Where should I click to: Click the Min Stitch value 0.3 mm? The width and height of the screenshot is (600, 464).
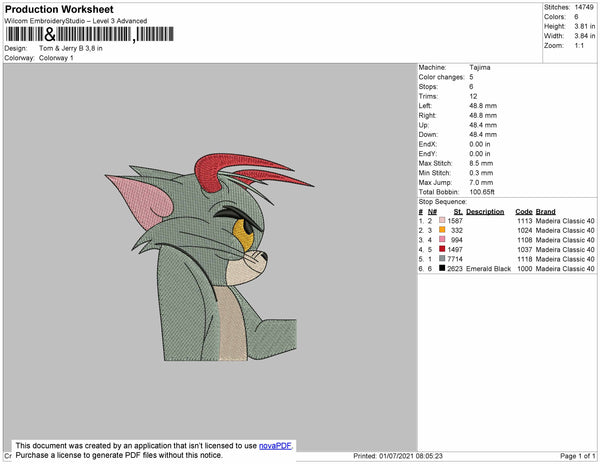(481, 173)
